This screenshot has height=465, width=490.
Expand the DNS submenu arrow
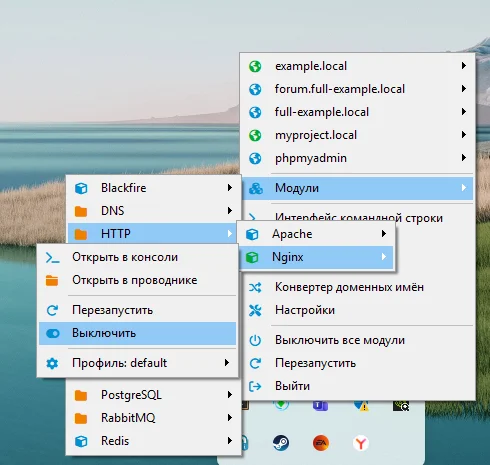click(x=230, y=211)
